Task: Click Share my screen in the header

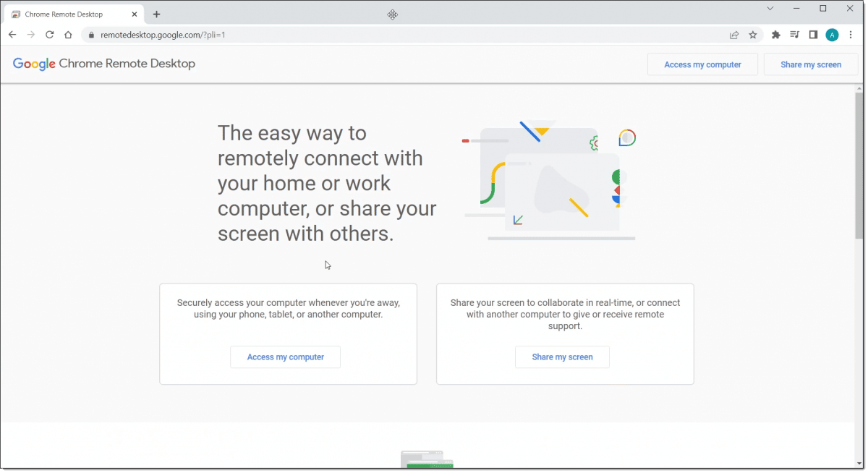Action: click(810, 64)
